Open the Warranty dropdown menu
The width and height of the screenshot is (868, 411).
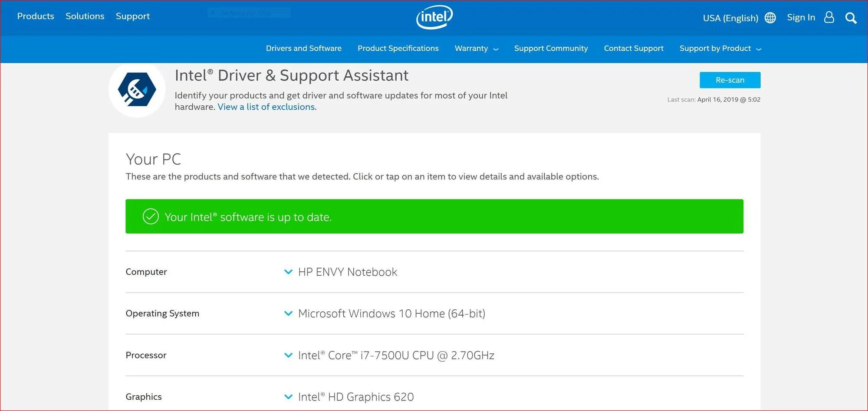click(476, 49)
